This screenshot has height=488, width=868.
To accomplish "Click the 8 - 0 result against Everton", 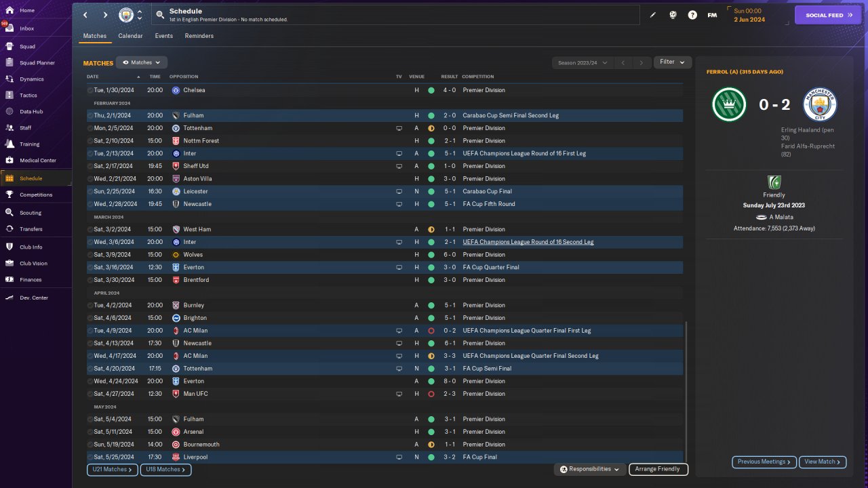I will click(449, 382).
